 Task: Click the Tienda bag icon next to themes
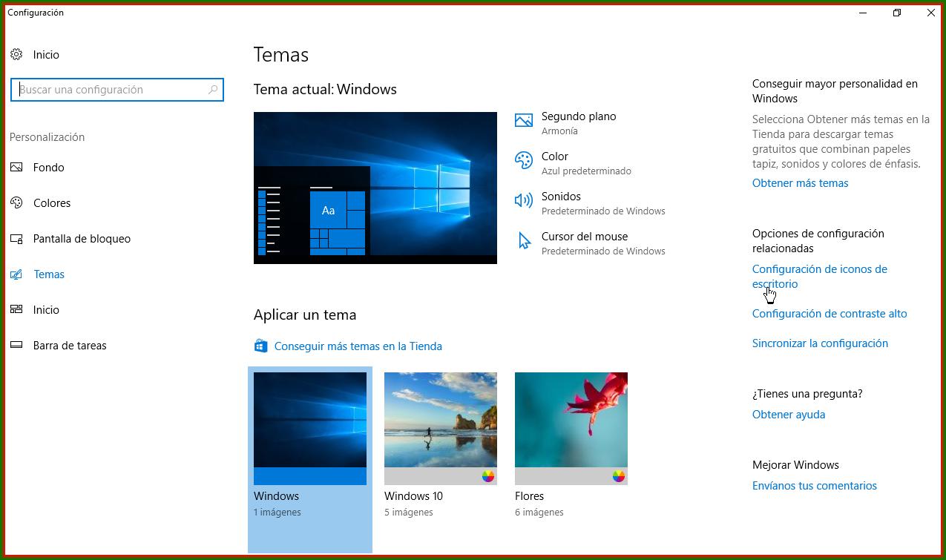click(x=260, y=345)
